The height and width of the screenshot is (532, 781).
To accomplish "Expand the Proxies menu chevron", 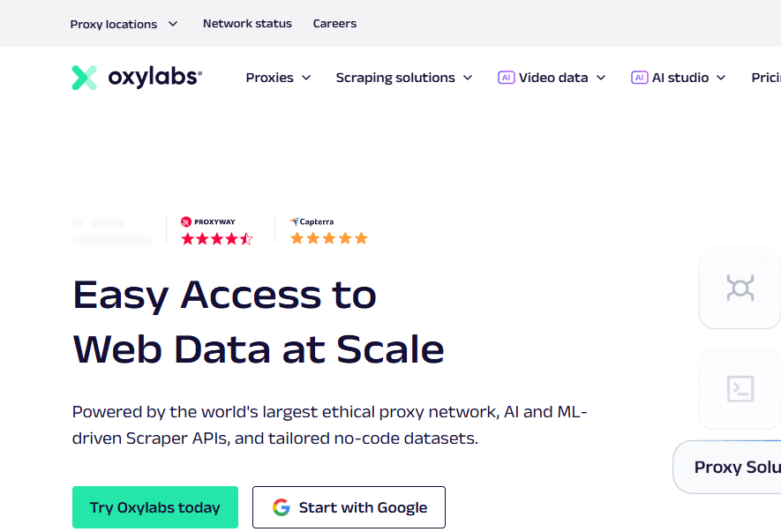I will [307, 78].
